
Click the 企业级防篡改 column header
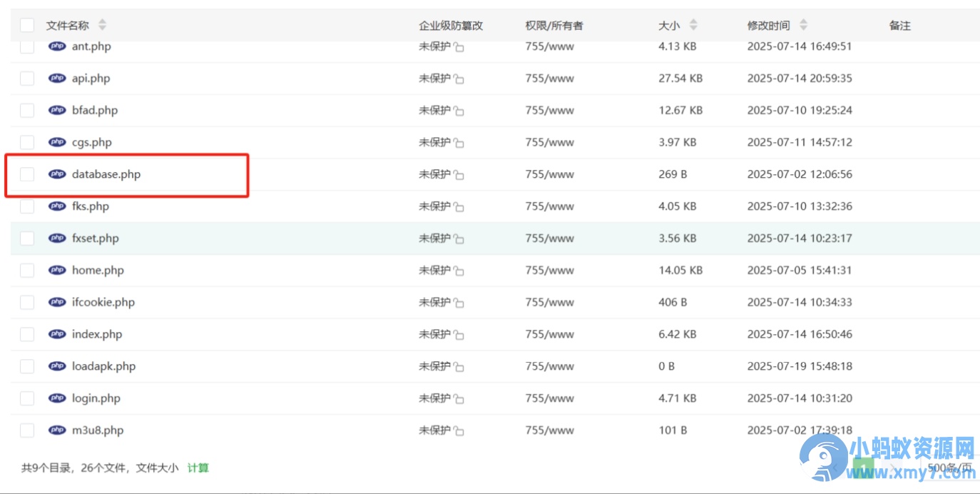pyautogui.click(x=450, y=26)
